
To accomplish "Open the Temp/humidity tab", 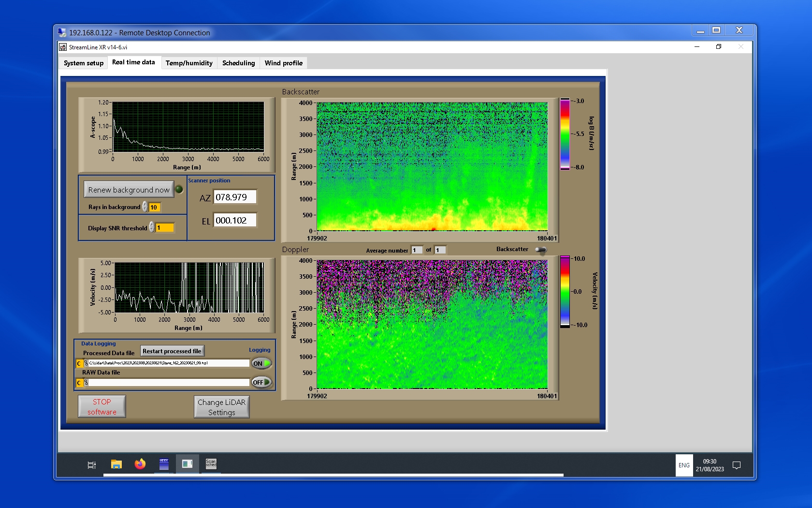I will click(189, 63).
